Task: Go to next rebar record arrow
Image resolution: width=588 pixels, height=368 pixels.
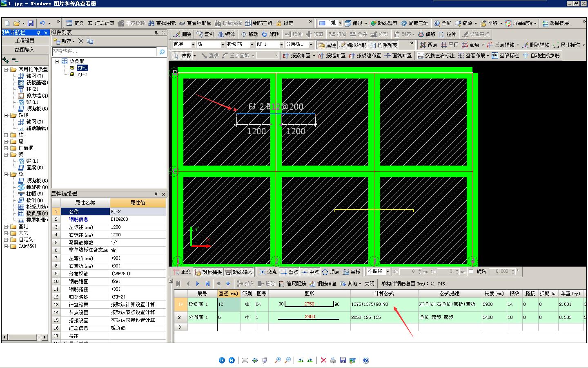Action: coord(198,284)
